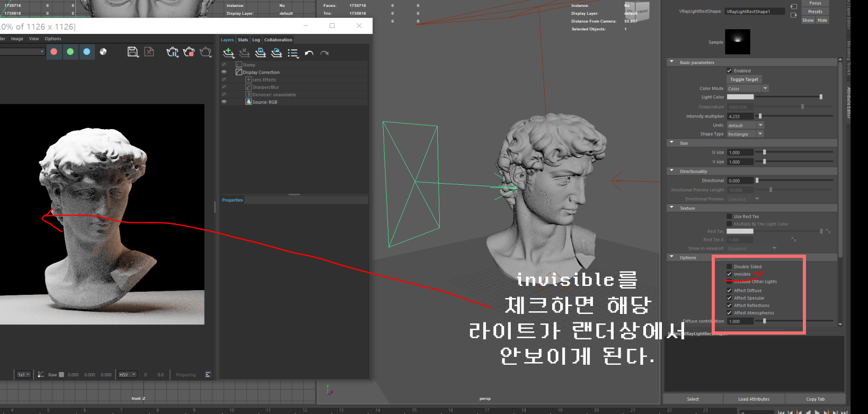The height and width of the screenshot is (414, 868).
Task: Click the render teapot icon
Action: tap(206, 52)
